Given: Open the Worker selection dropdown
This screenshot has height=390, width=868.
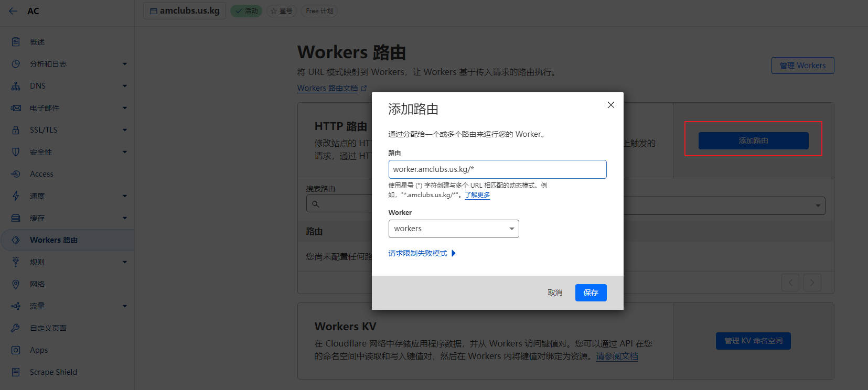Looking at the screenshot, I should click(453, 229).
